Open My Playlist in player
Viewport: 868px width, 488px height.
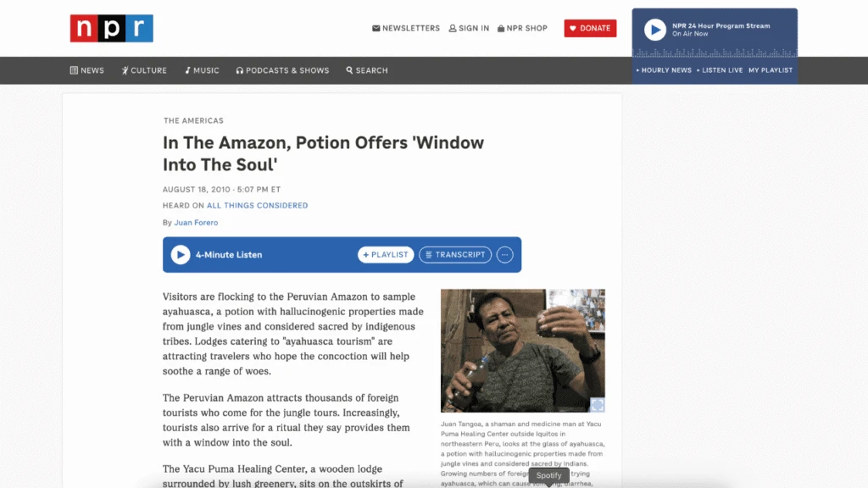771,70
